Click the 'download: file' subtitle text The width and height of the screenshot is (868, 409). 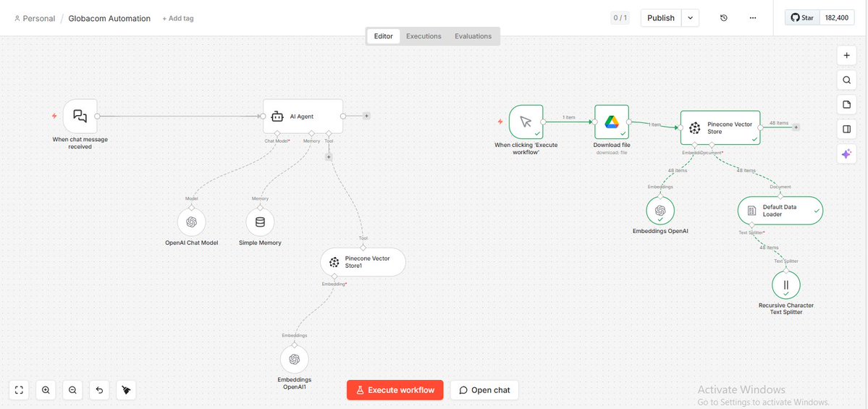[612, 151]
